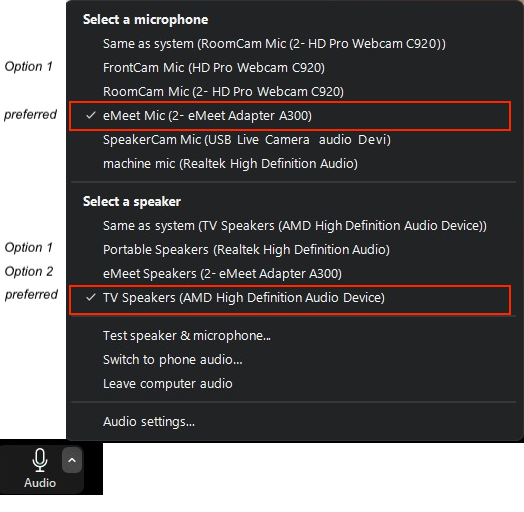Click the checkmark beside TV Speakers
This screenshot has width=524, height=512.
(91, 297)
